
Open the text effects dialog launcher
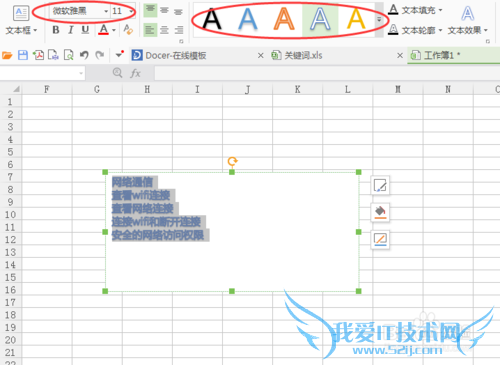(488, 41)
